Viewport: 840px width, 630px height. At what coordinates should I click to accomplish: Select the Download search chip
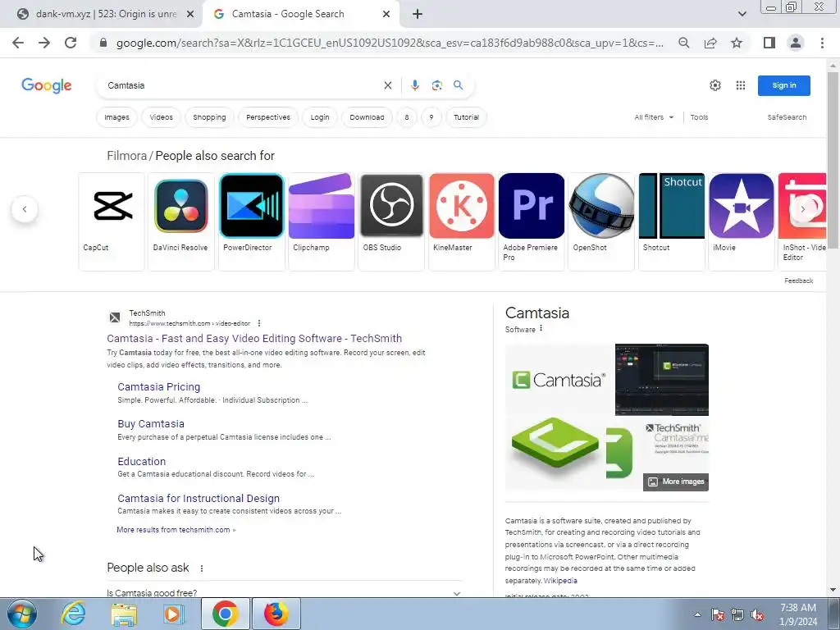coord(367,117)
